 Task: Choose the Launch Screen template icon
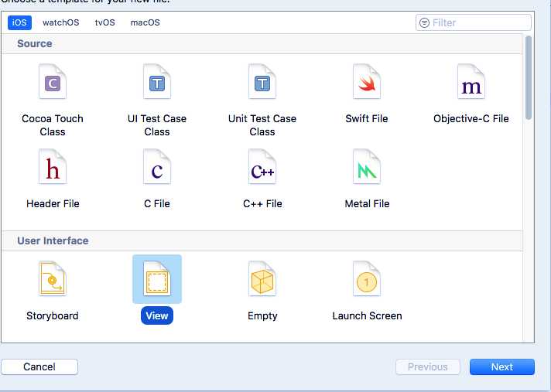pyautogui.click(x=367, y=278)
